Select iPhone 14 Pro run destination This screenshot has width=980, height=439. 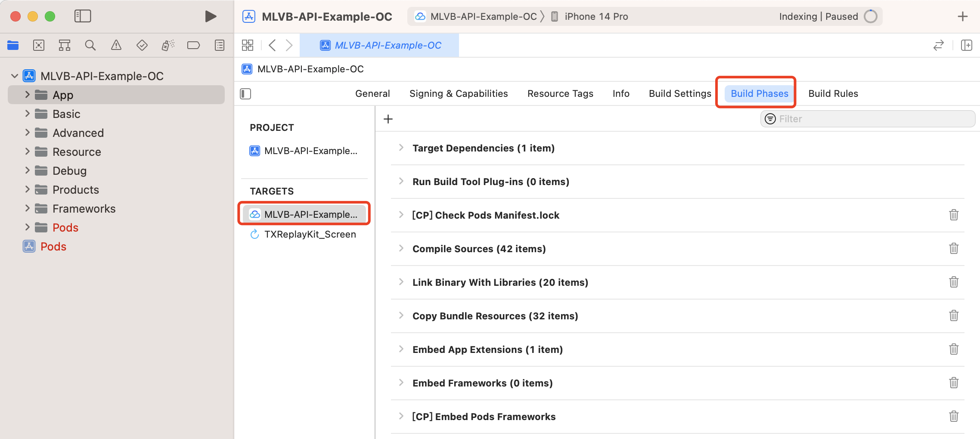pos(596,16)
